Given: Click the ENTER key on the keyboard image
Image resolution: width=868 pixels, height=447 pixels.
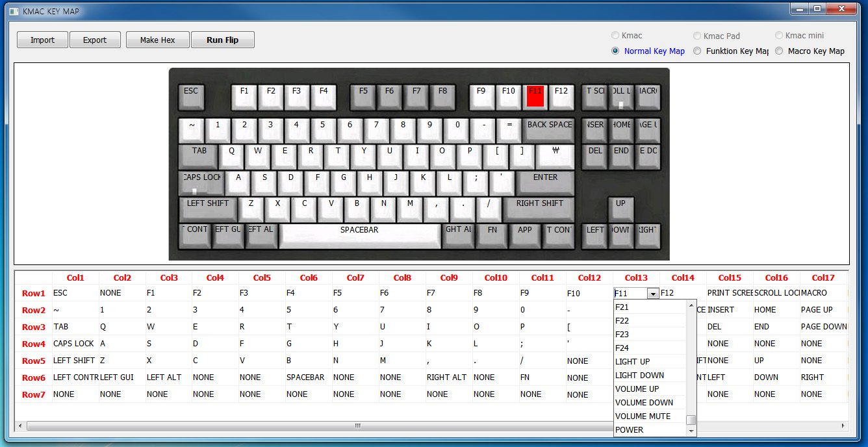Looking at the screenshot, I should [x=546, y=183].
